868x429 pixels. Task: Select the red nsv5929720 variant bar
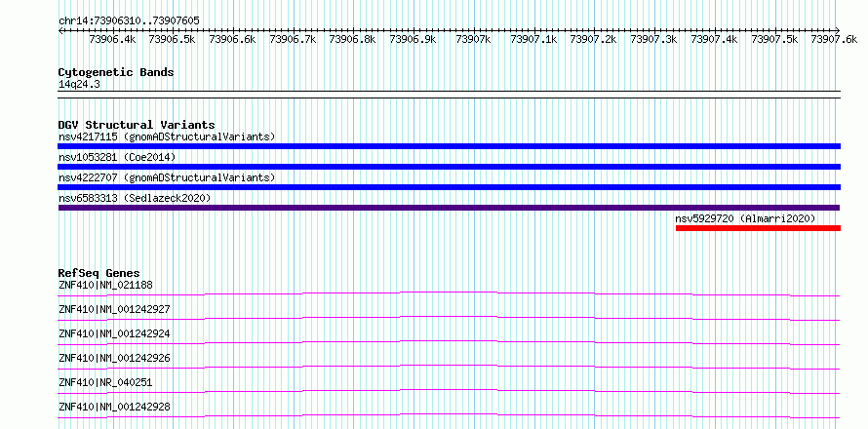758,228
